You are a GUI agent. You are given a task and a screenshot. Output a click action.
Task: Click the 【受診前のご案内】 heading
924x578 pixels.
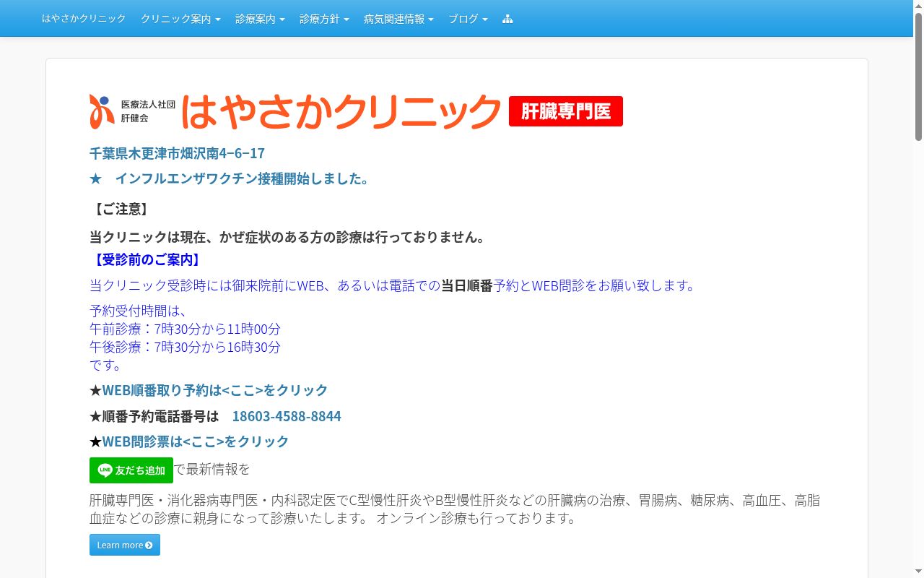pyautogui.click(x=147, y=259)
